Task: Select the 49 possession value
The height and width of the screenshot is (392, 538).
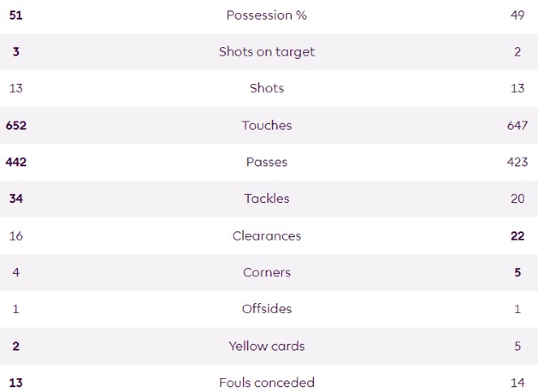Action: (517, 15)
